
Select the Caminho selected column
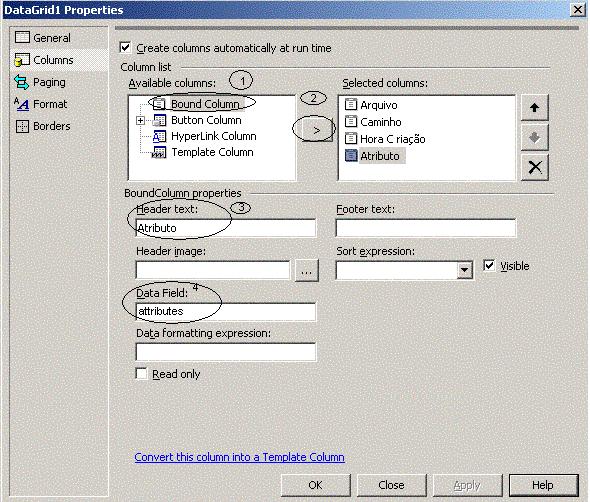[380, 122]
